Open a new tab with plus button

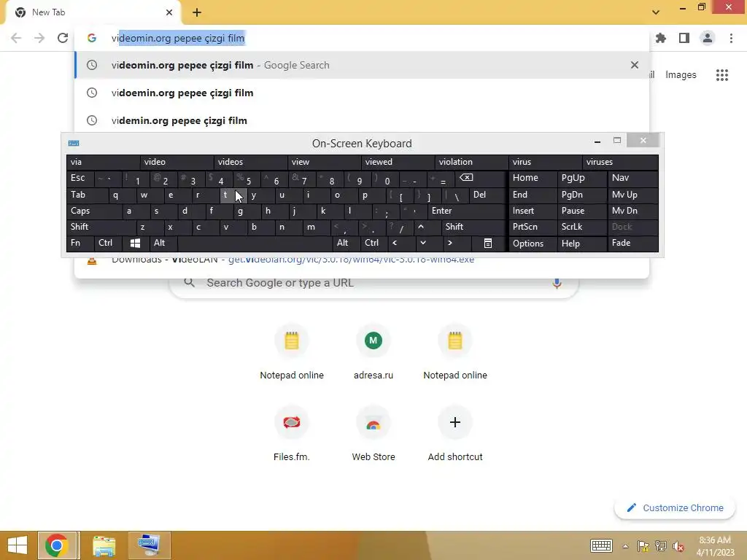tap(197, 12)
